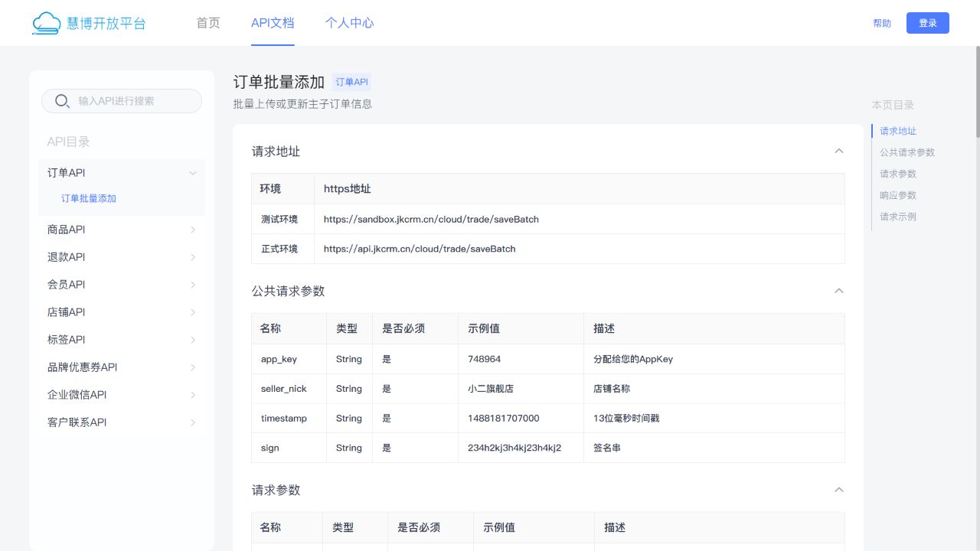The width and height of the screenshot is (980, 551).
Task: Collapse the 公共请求参数 section arrow
Action: click(x=839, y=291)
